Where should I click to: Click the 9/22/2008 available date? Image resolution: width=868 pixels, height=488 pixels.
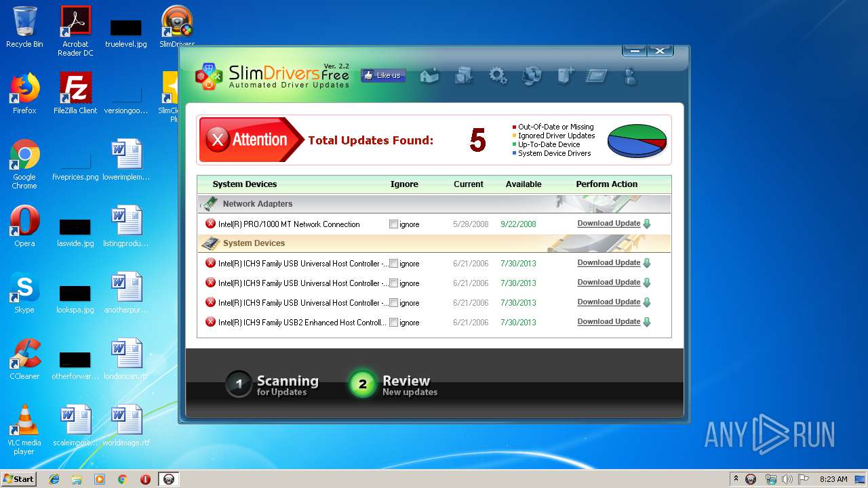point(518,224)
